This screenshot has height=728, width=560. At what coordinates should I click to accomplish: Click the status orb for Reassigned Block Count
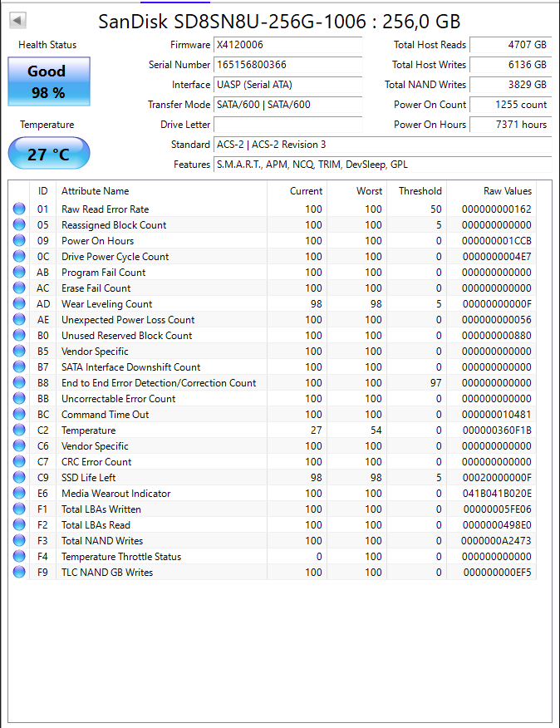(19, 224)
